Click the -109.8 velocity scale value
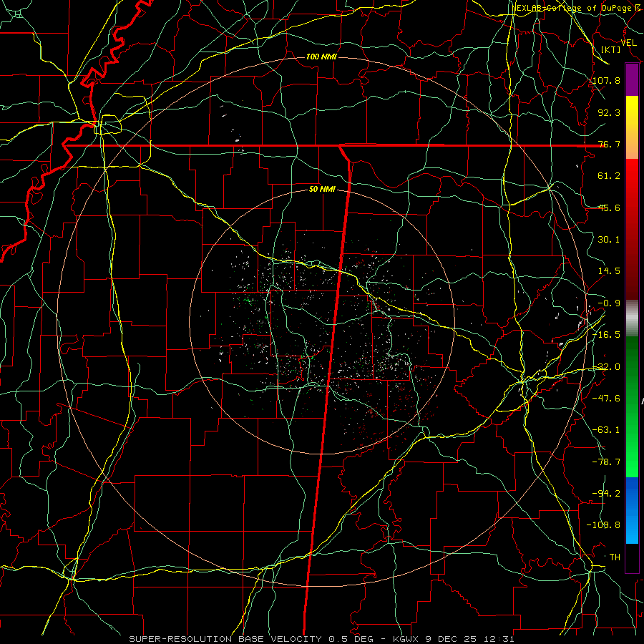 tap(603, 525)
